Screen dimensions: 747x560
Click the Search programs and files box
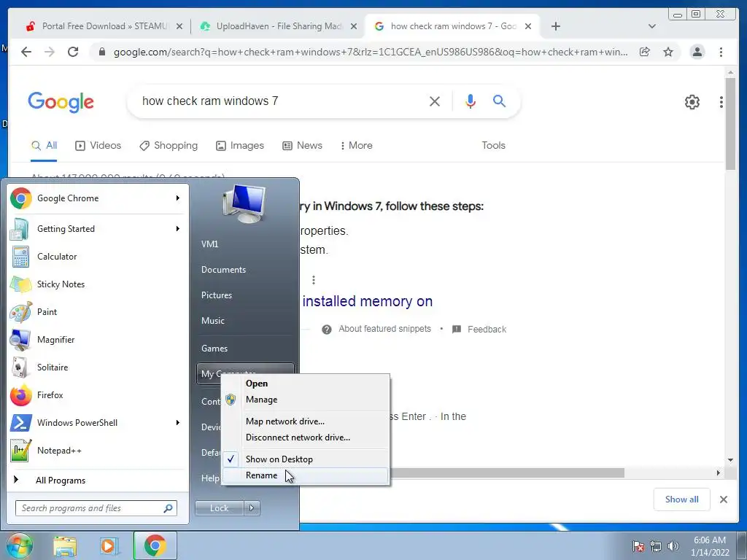click(x=96, y=508)
